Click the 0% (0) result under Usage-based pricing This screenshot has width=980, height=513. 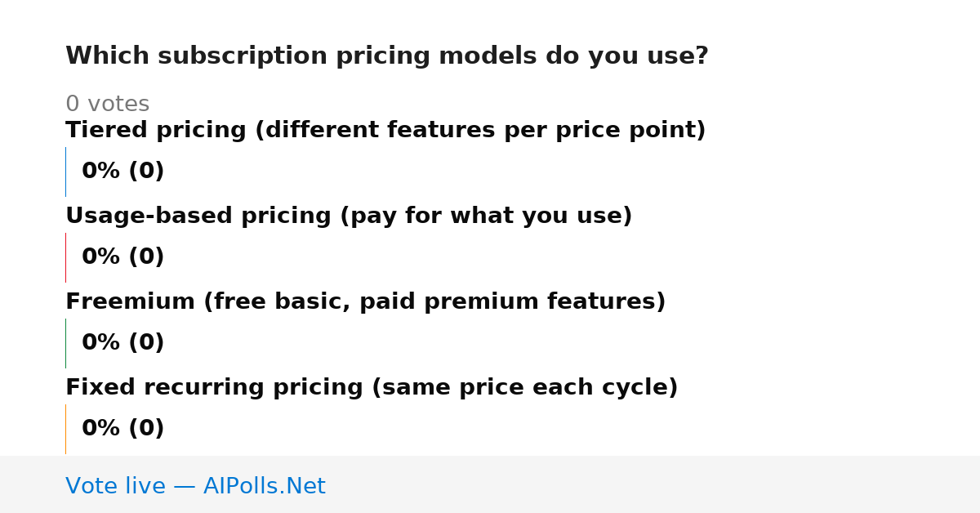point(123,257)
